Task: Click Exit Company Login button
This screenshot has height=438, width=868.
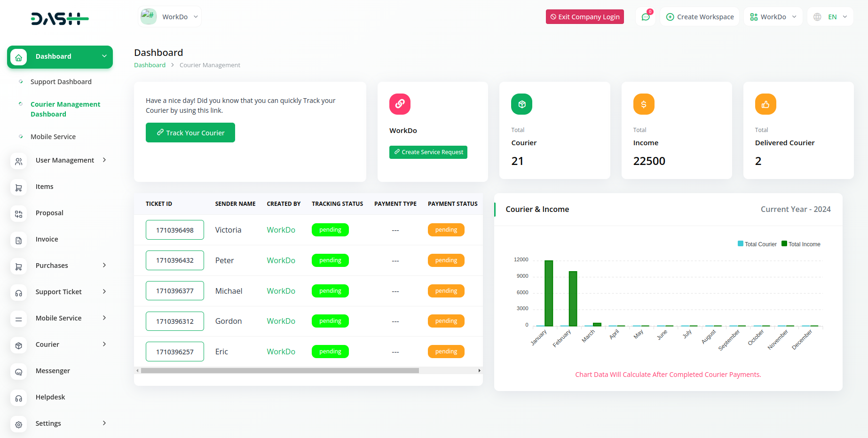Action: (584, 17)
